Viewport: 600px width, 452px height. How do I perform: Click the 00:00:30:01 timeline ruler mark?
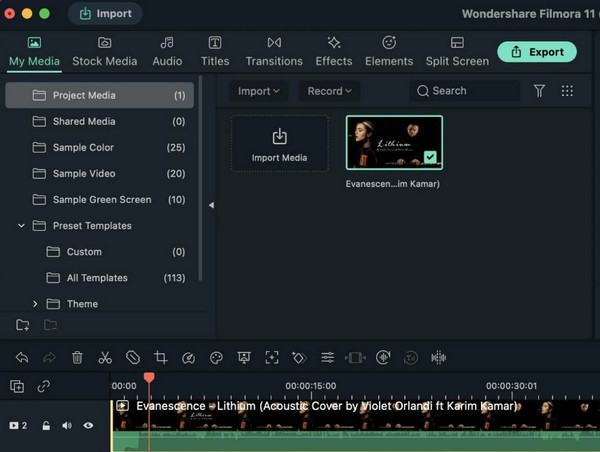tap(511, 386)
